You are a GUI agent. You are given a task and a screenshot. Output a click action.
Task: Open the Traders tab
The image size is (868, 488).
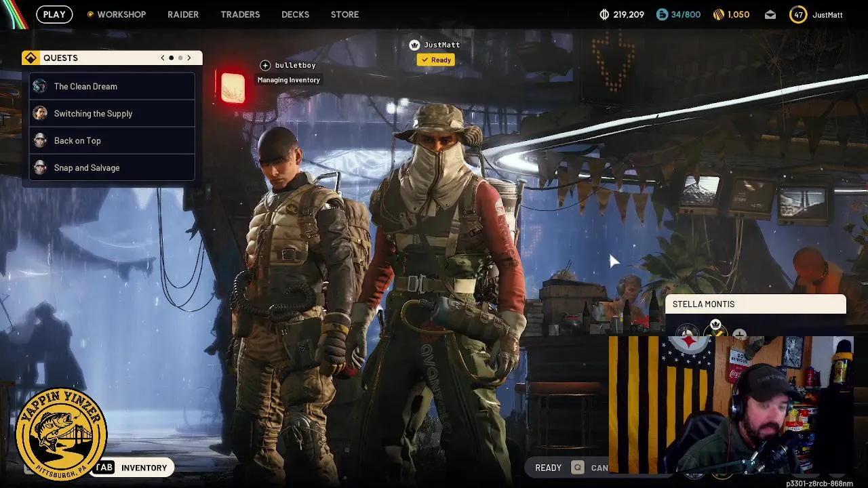tap(240, 14)
